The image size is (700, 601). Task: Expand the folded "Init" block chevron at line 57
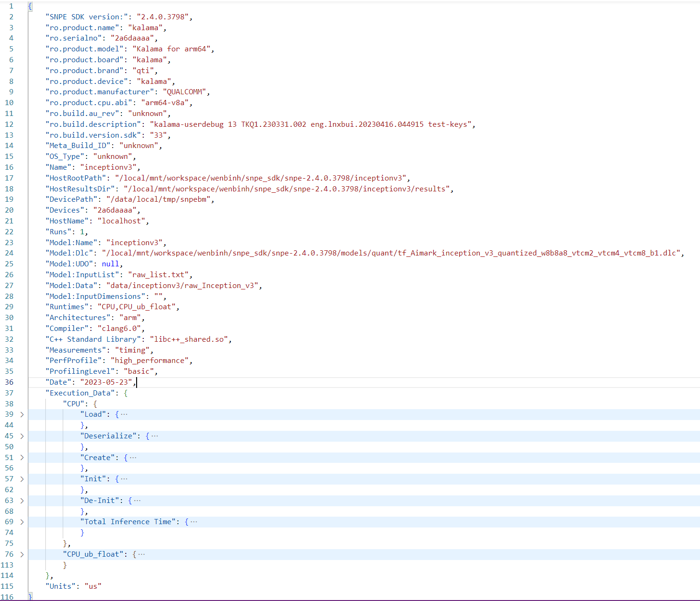coord(22,479)
